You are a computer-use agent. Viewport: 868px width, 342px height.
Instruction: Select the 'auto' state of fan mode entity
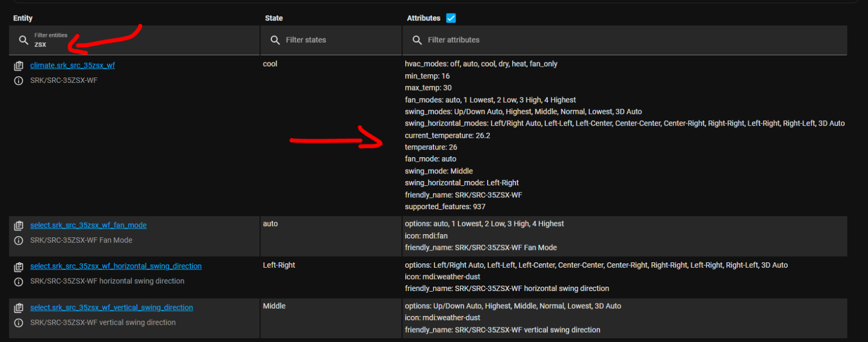coord(270,224)
